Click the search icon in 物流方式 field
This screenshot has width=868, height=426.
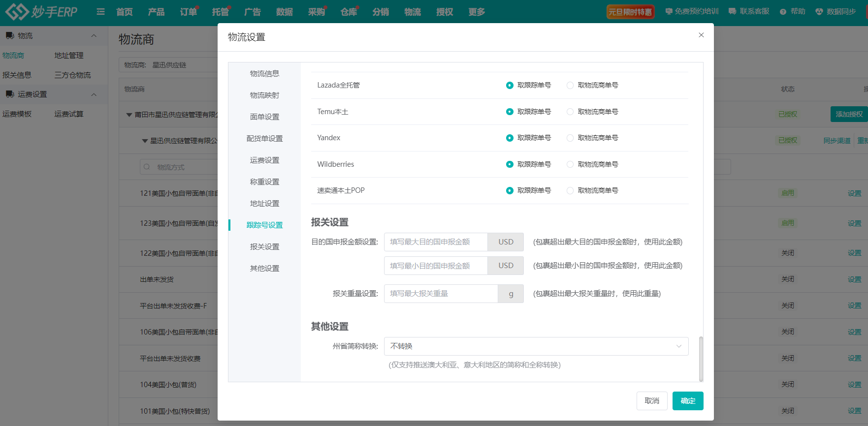click(147, 167)
